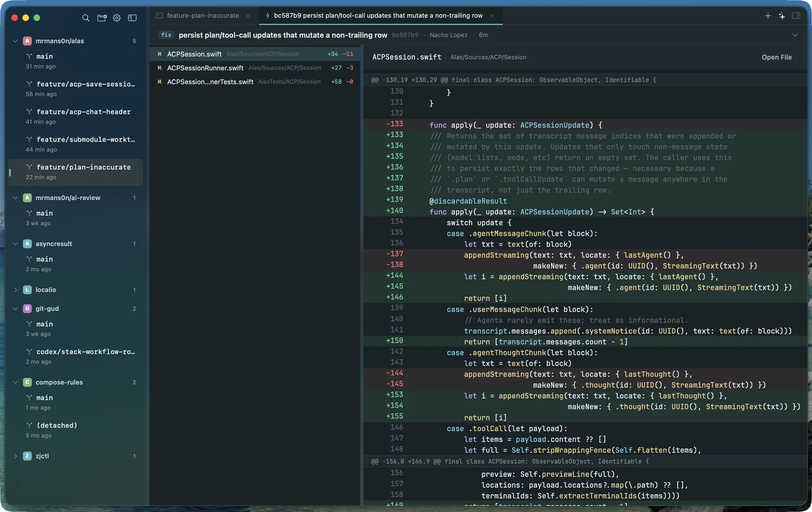The height and width of the screenshot is (512, 812).
Task: Click commit hash bc587b9 in header
Action: tap(405, 35)
